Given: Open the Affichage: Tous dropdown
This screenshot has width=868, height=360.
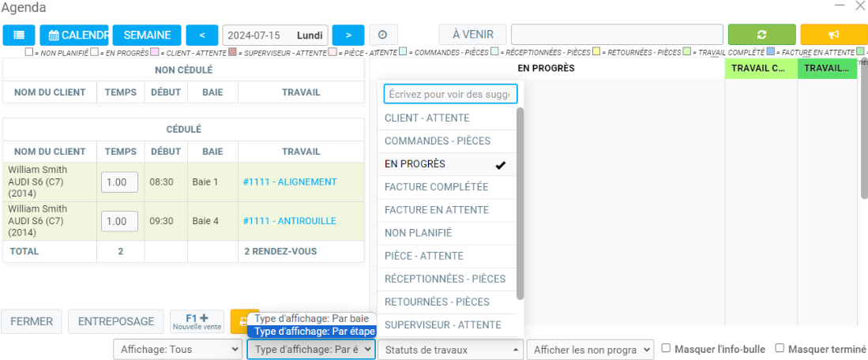Looking at the screenshot, I should pos(178,349).
